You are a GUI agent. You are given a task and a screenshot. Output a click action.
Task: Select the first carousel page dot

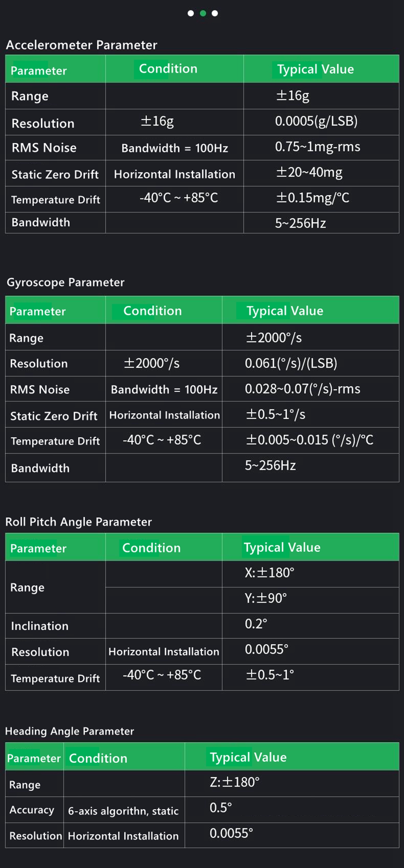pos(191,13)
